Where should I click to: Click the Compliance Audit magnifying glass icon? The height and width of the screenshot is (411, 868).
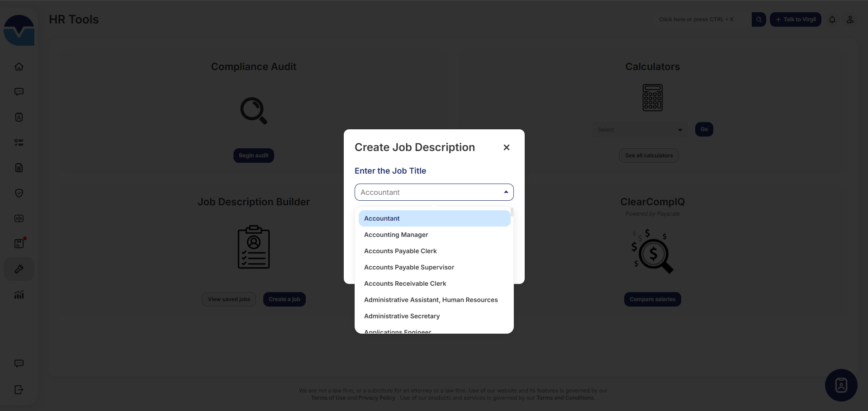254,111
